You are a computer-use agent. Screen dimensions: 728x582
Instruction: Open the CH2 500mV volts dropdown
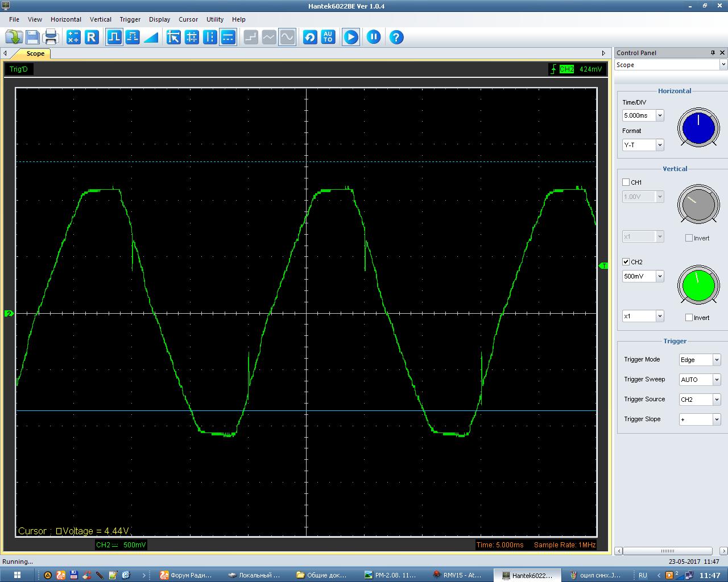[660, 276]
